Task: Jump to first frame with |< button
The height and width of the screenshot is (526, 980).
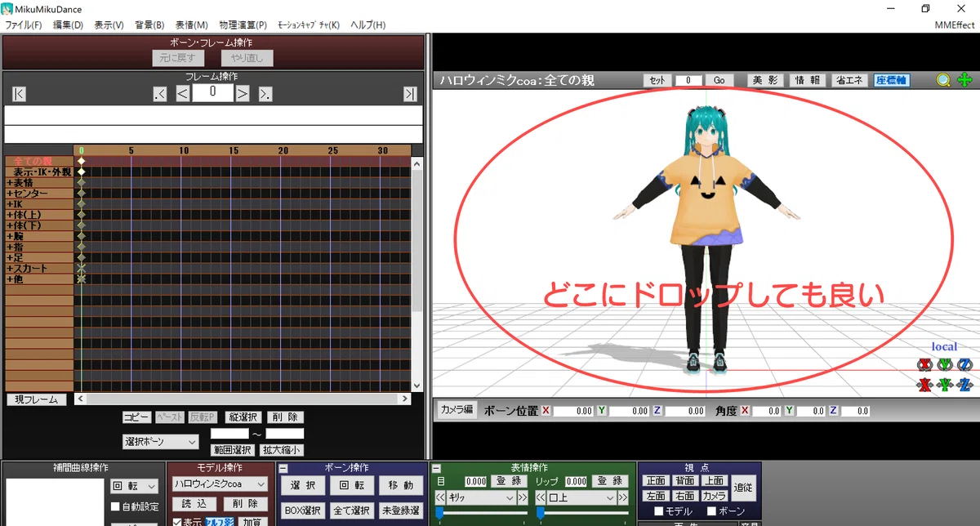Action: [x=19, y=94]
